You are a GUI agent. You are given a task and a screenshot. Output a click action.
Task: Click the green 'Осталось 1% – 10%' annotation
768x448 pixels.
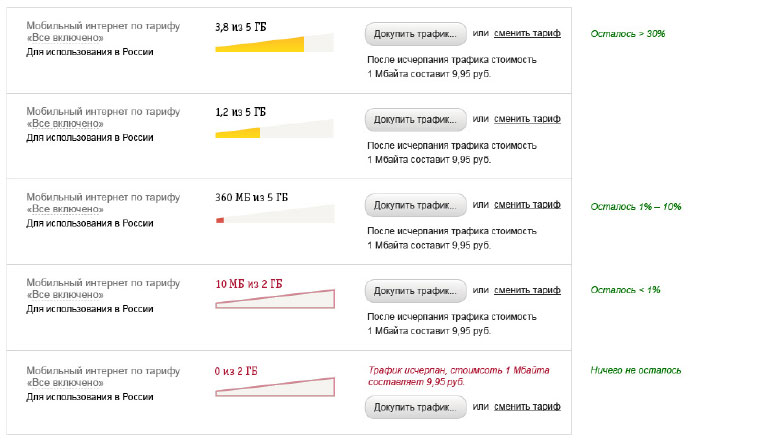coord(636,206)
